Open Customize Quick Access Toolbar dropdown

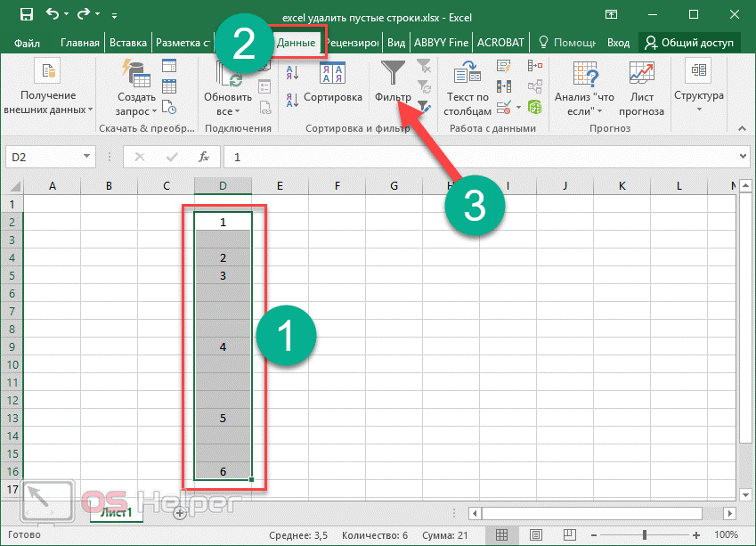[114, 15]
